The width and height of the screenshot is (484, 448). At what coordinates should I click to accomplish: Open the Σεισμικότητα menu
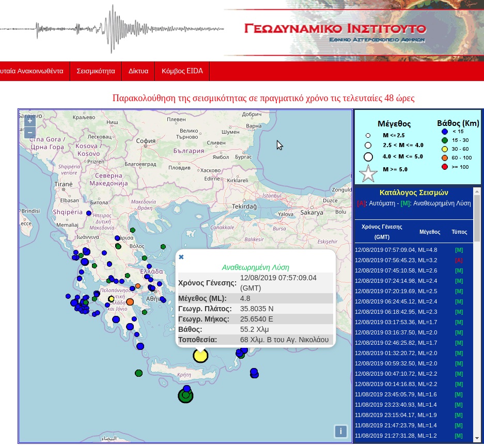pos(96,71)
